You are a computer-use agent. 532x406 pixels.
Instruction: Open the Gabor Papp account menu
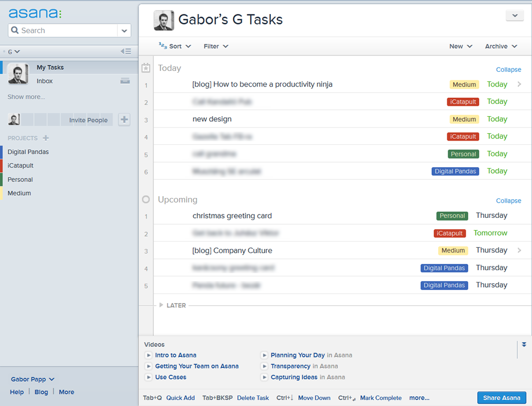click(x=33, y=379)
